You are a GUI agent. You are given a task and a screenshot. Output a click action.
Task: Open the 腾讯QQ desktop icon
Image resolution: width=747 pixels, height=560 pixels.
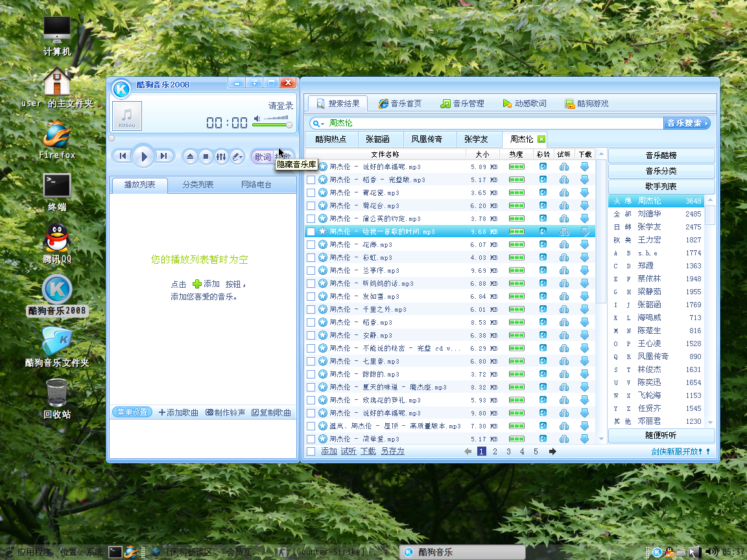[x=57, y=243]
